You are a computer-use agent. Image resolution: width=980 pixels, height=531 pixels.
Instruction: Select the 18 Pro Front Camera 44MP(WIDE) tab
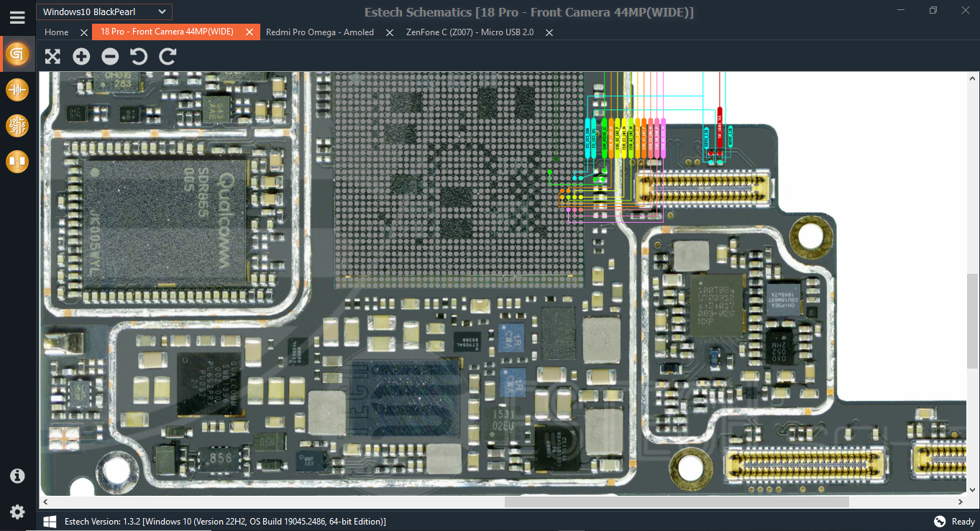pos(167,32)
